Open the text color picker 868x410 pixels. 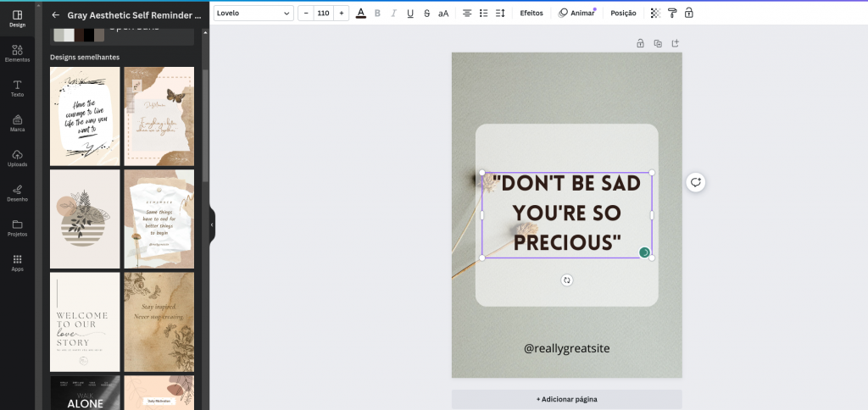(361, 13)
